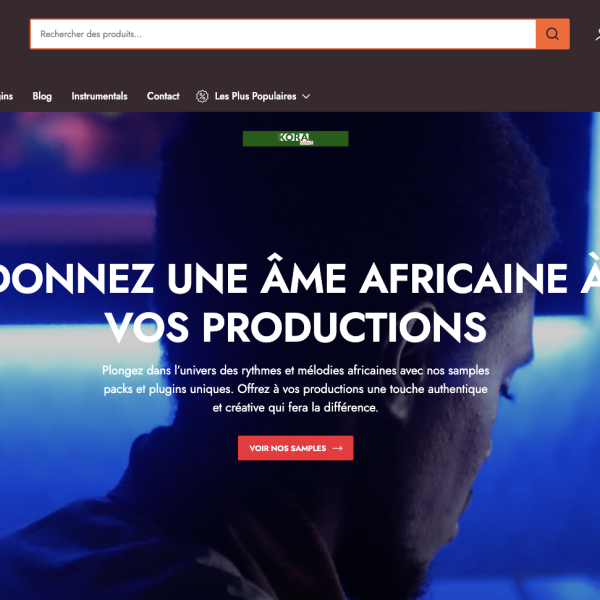Go to the Blog page
Screen dimensions: 600x600
[42, 96]
